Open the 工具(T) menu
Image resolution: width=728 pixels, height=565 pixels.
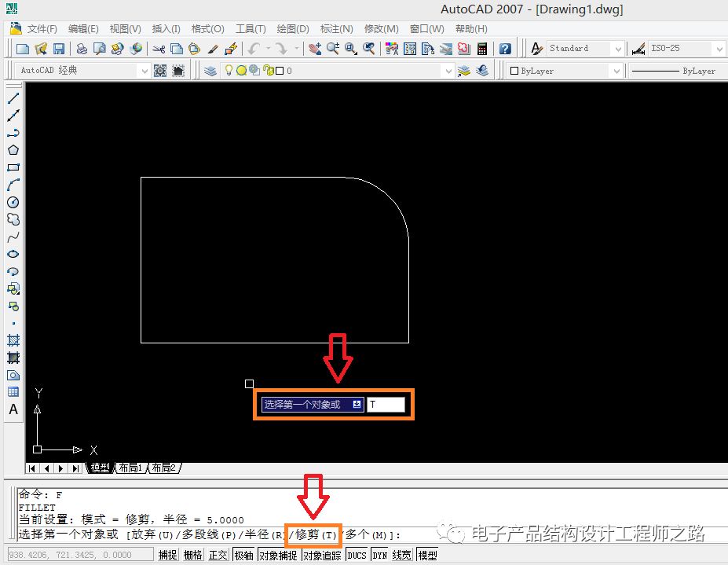point(251,29)
